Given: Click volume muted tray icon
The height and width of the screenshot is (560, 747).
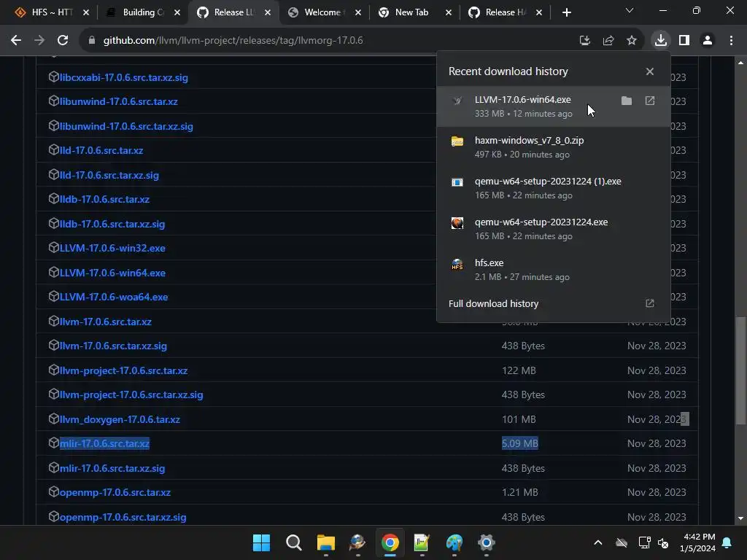Looking at the screenshot, I should pyautogui.click(x=663, y=542).
